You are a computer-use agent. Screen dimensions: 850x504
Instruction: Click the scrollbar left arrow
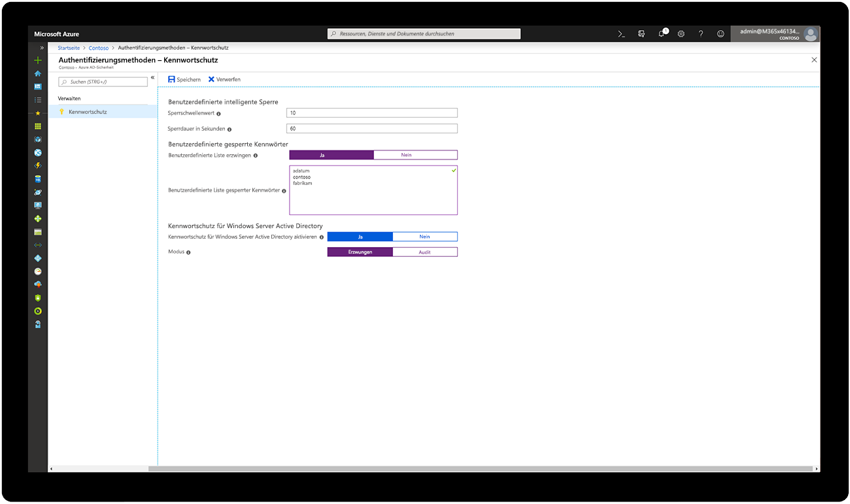(x=51, y=469)
